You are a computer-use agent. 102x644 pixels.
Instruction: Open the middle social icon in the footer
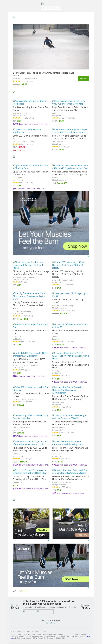click(51, 623)
